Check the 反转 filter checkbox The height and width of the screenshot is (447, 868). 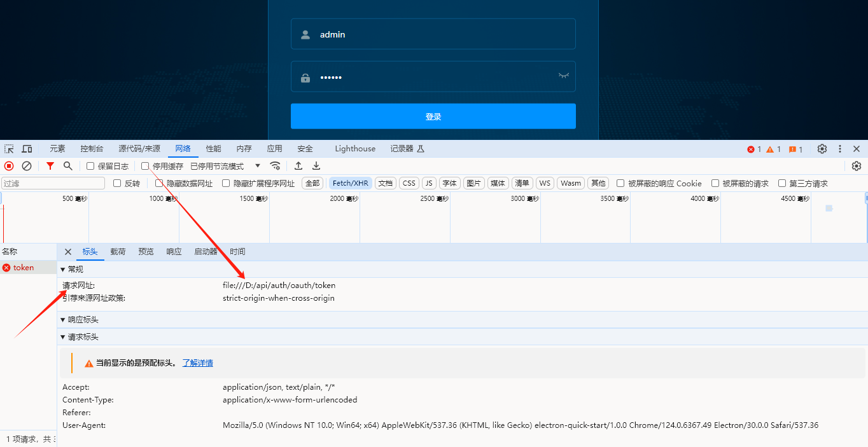116,182
